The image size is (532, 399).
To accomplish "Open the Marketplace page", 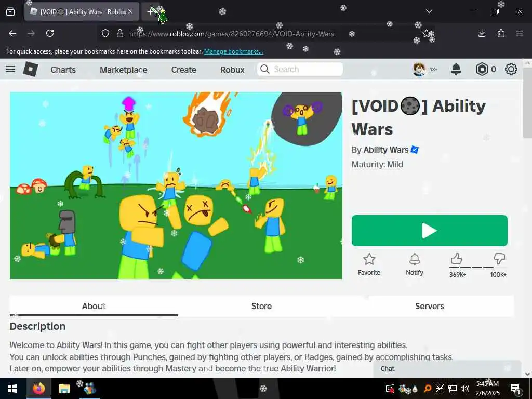I will pyautogui.click(x=124, y=70).
